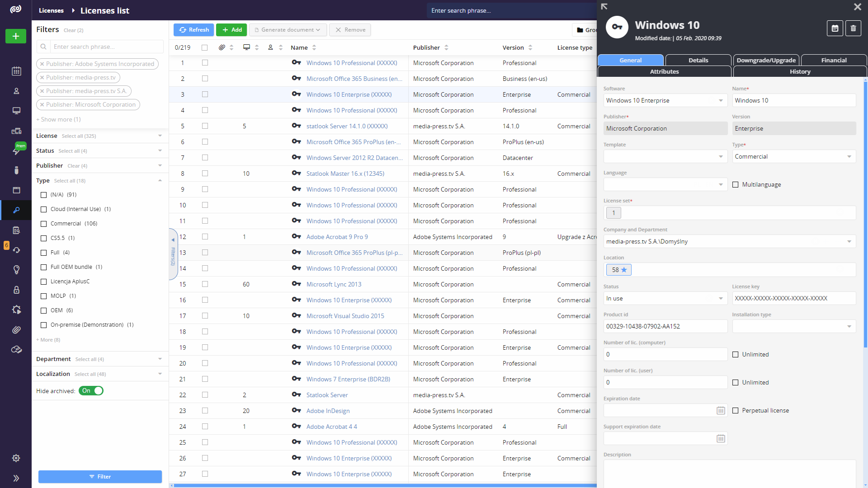The image size is (868, 488).
Task: Click the collapse arrow icon at panel top-left
Action: [604, 7]
